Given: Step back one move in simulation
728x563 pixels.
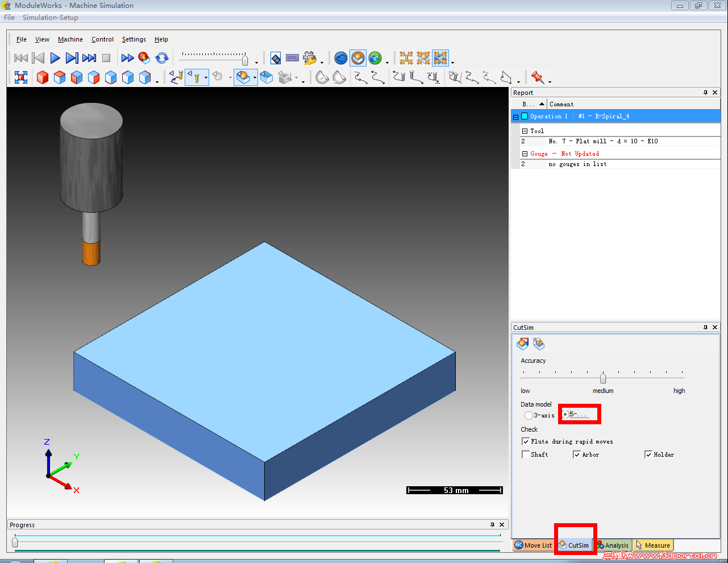Looking at the screenshot, I should tap(38, 58).
